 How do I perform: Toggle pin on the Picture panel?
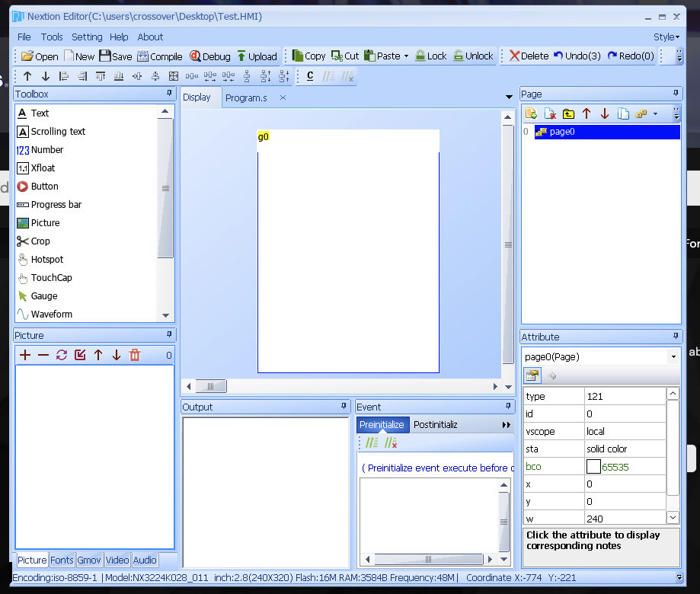(x=169, y=335)
